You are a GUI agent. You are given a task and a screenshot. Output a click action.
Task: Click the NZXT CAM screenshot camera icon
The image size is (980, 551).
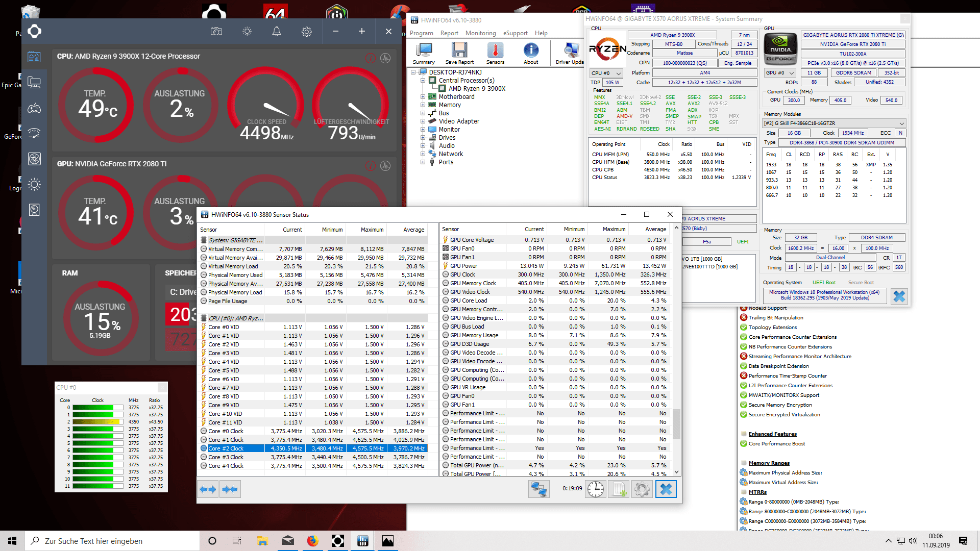216,32
